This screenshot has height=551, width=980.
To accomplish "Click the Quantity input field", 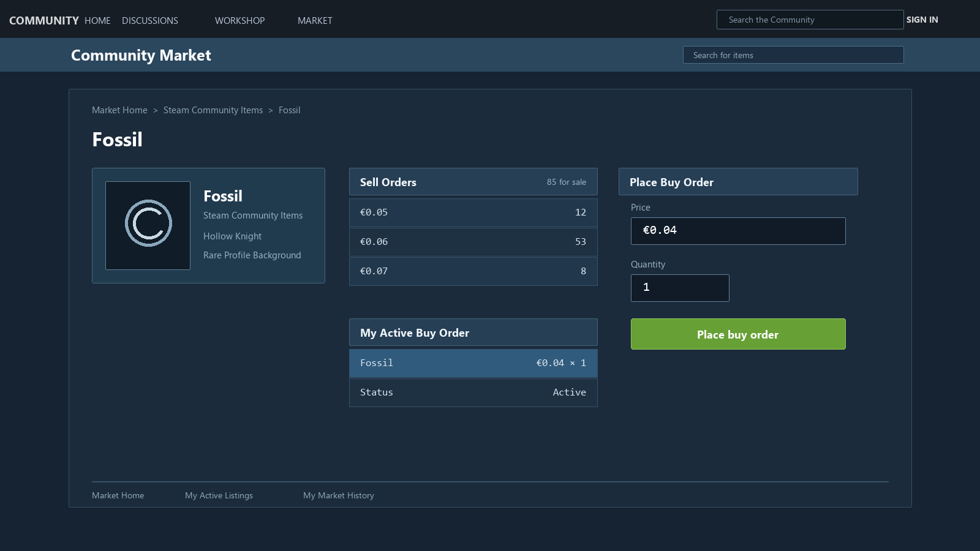I will [x=680, y=288].
